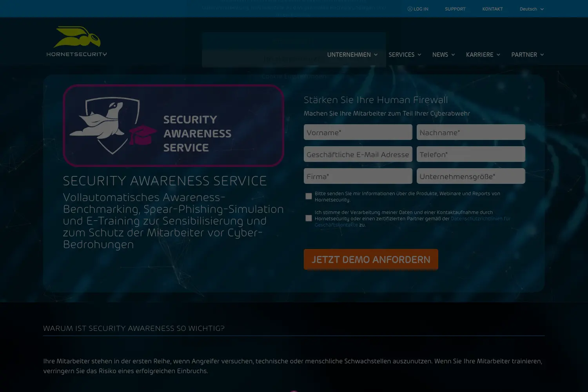Click the JETZT DEMO ANFORDERN button
The height and width of the screenshot is (392, 588).
click(x=371, y=259)
